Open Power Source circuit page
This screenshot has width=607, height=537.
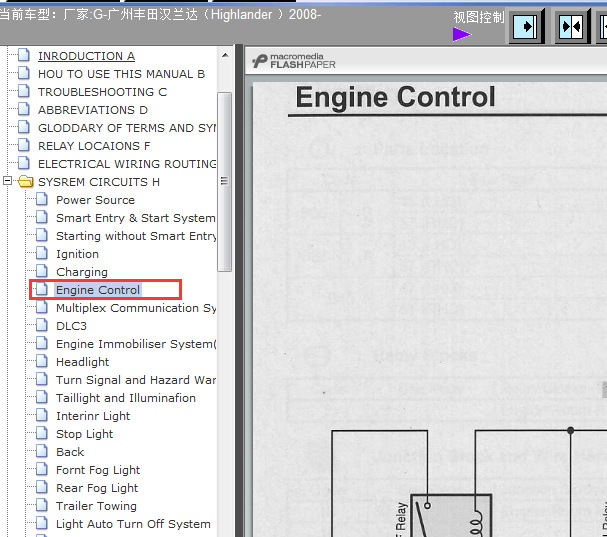pos(96,200)
